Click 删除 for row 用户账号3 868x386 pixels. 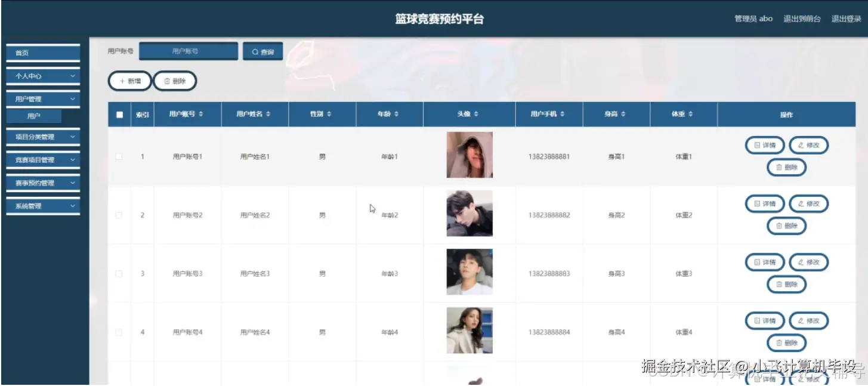[x=787, y=285]
